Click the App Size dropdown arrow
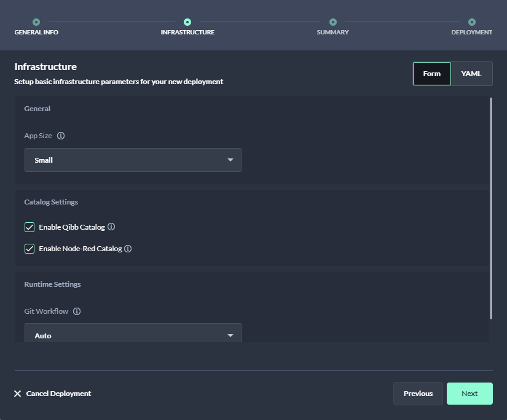 click(230, 160)
